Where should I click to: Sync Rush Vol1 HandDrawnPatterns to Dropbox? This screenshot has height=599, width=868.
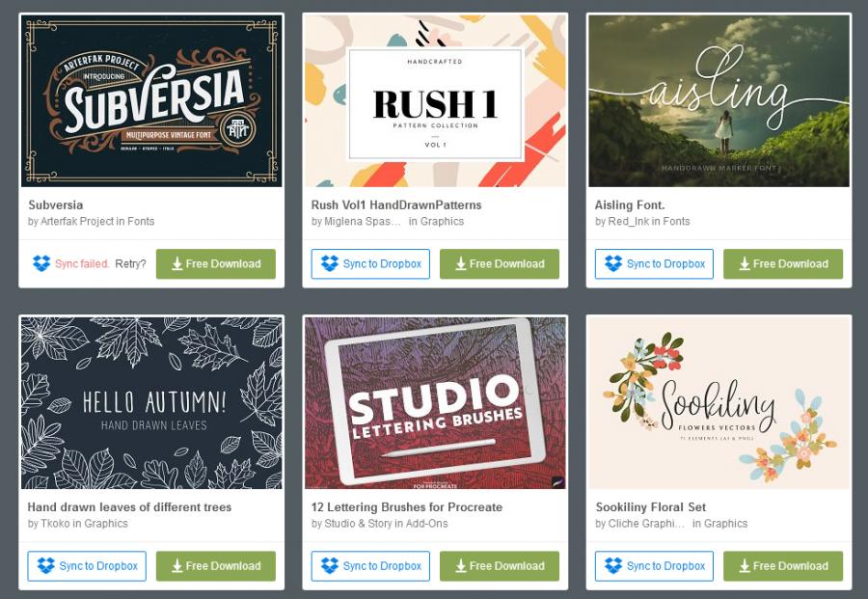(x=370, y=264)
